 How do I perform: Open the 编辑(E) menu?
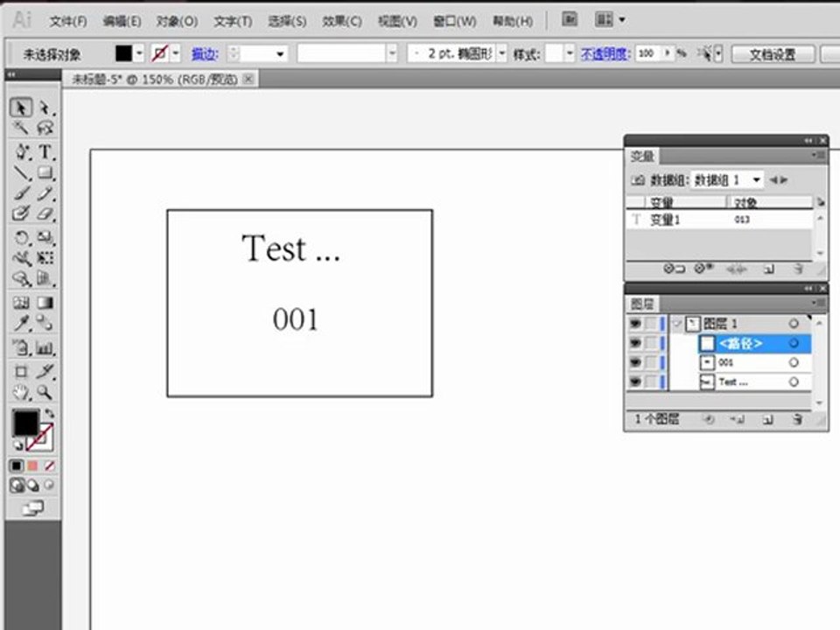(122, 21)
